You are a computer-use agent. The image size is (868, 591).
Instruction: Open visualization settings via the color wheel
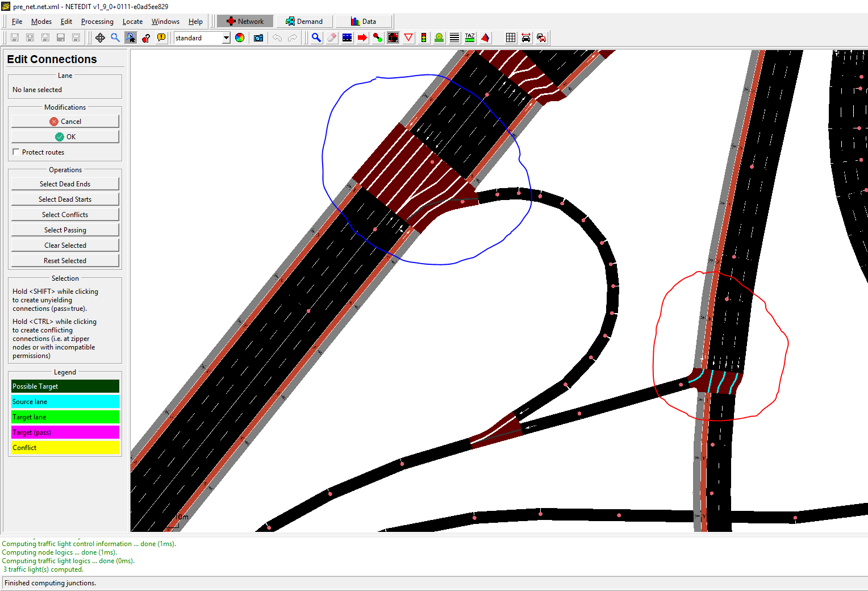coord(240,38)
